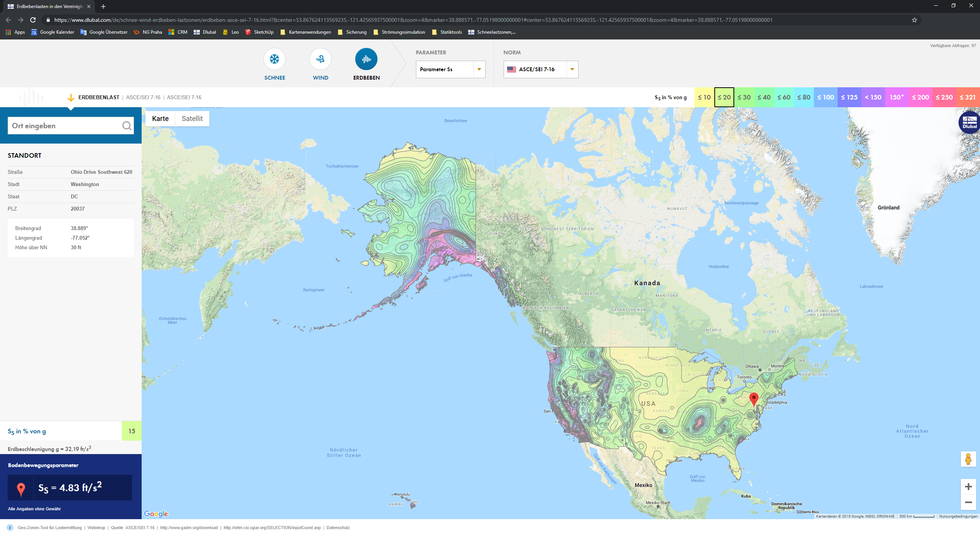
Task: Open the Kartenanwendungen bookmark folder
Action: (306, 32)
